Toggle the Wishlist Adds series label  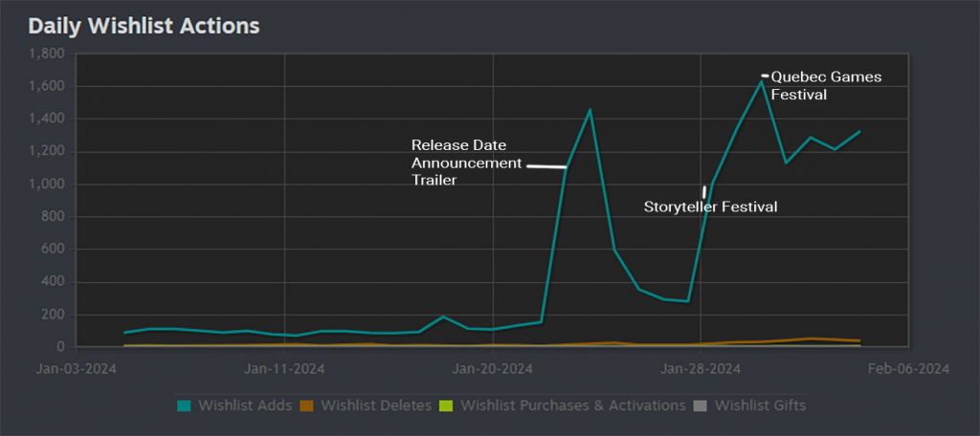coord(244,405)
